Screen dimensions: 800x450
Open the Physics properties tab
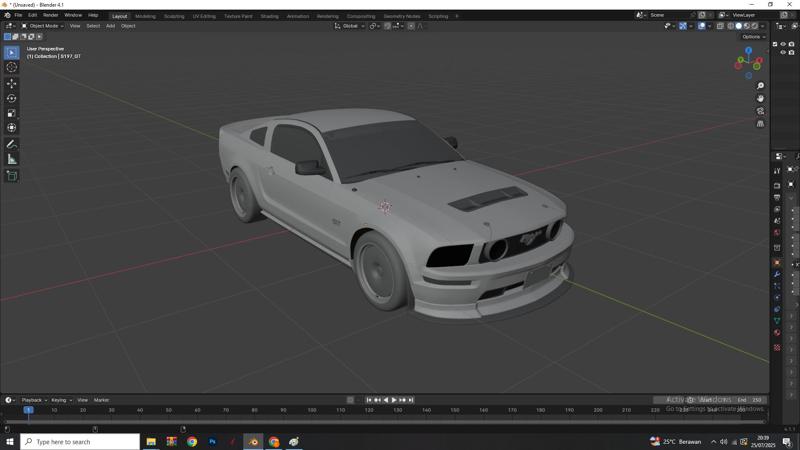click(777, 297)
